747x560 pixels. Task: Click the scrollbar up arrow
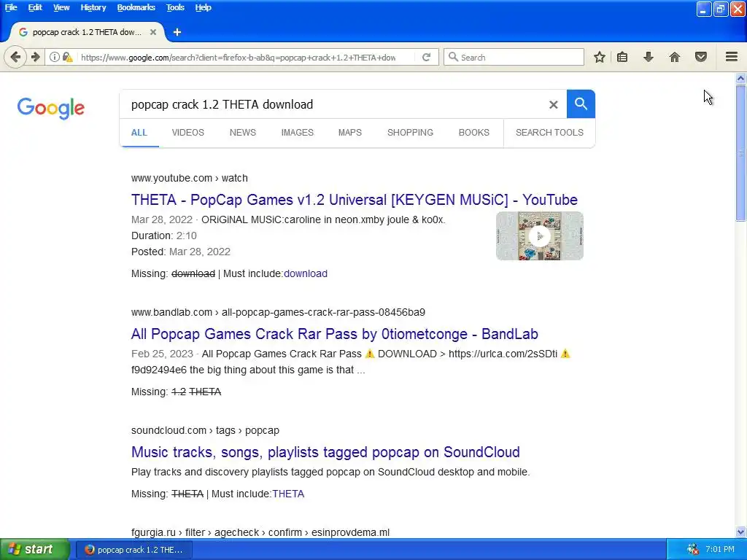coord(740,78)
